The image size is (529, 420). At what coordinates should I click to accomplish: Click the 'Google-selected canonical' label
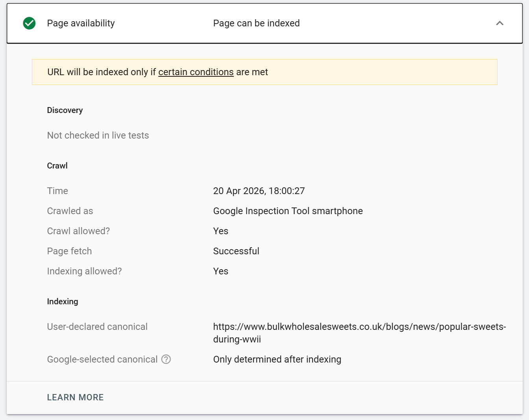(102, 359)
